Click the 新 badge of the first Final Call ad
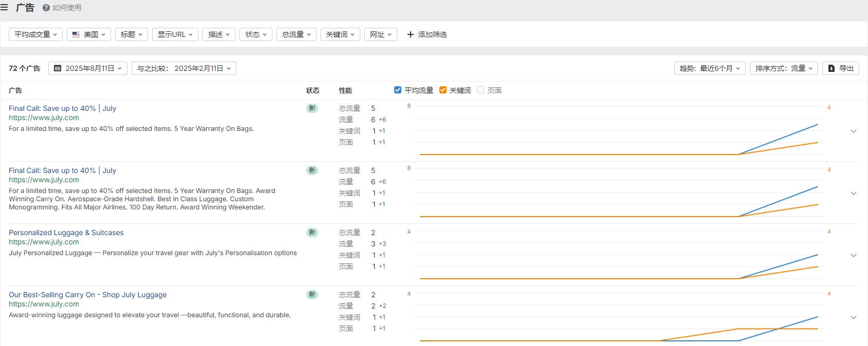This screenshot has width=868, height=346. [312, 108]
